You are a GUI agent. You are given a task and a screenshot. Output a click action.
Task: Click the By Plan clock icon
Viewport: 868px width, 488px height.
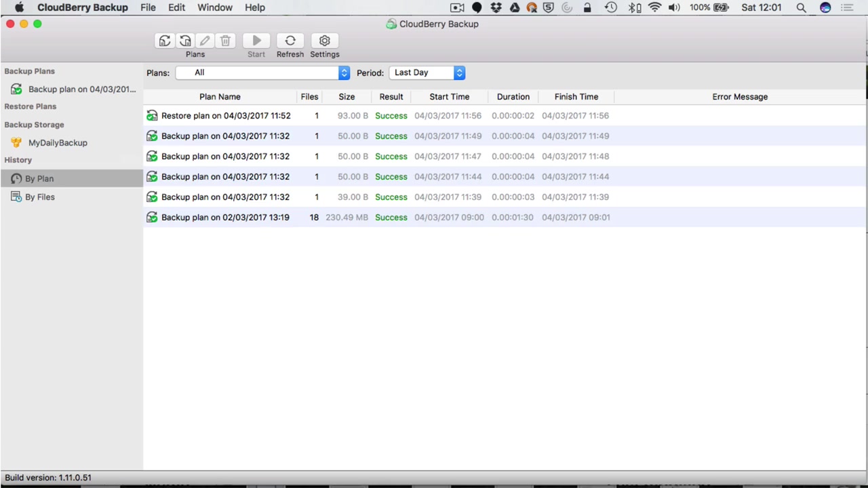tap(16, 178)
